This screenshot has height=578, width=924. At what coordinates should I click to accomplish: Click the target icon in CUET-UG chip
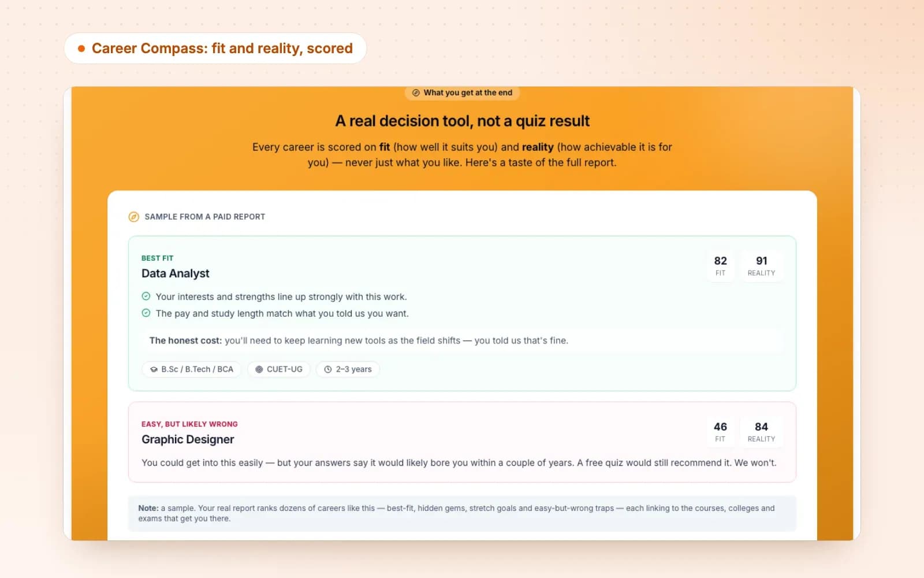coord(259,369)
